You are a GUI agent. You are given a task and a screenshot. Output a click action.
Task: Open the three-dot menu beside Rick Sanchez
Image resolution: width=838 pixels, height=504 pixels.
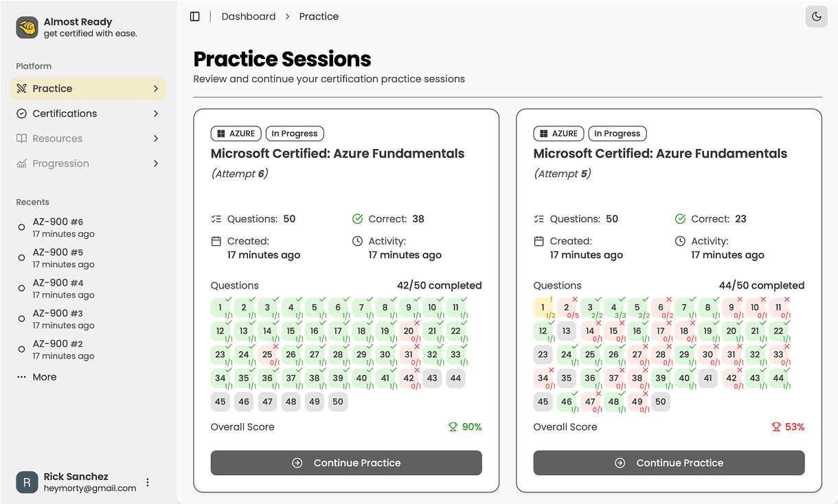(x=147, y=483)
